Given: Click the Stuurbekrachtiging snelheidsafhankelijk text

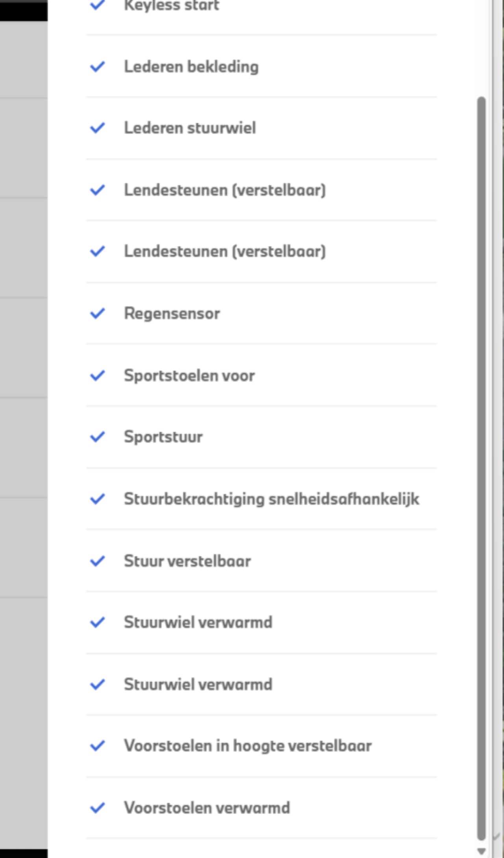Looking at the screenshot, I should click(272, 499).
